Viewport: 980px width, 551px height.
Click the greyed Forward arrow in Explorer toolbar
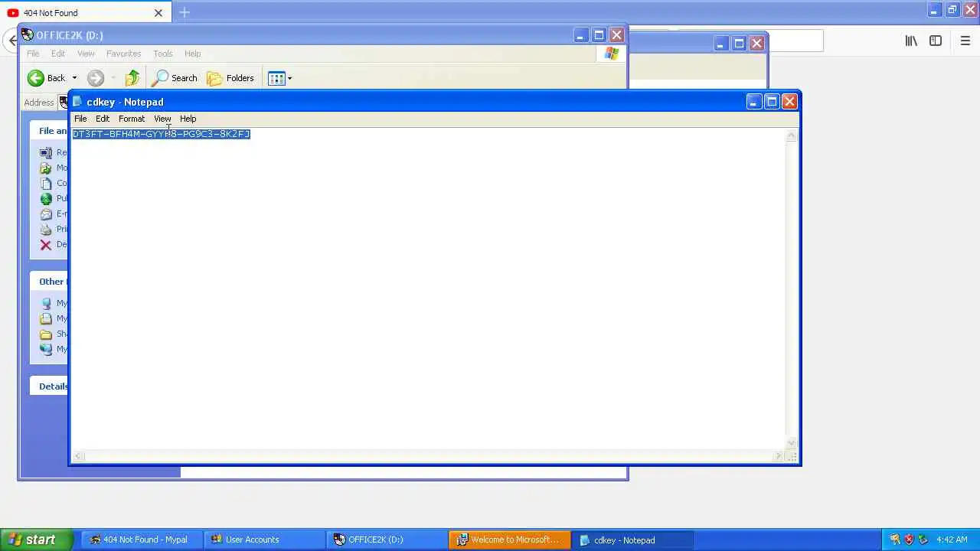(x=95, y=78)
